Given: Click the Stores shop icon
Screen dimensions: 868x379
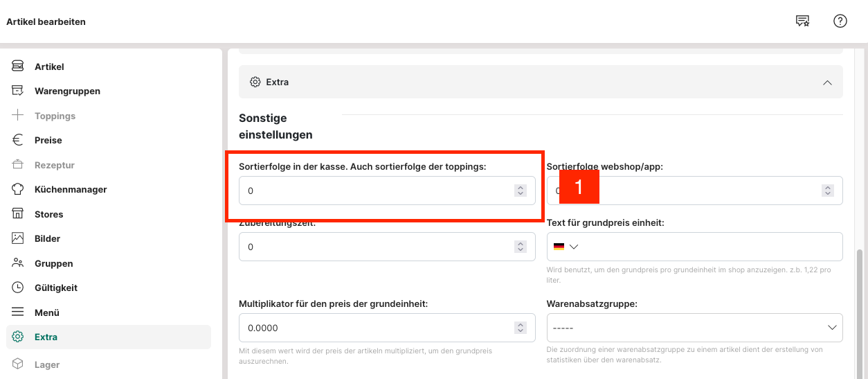Looking at the screenshot, I should click(18, 214).
